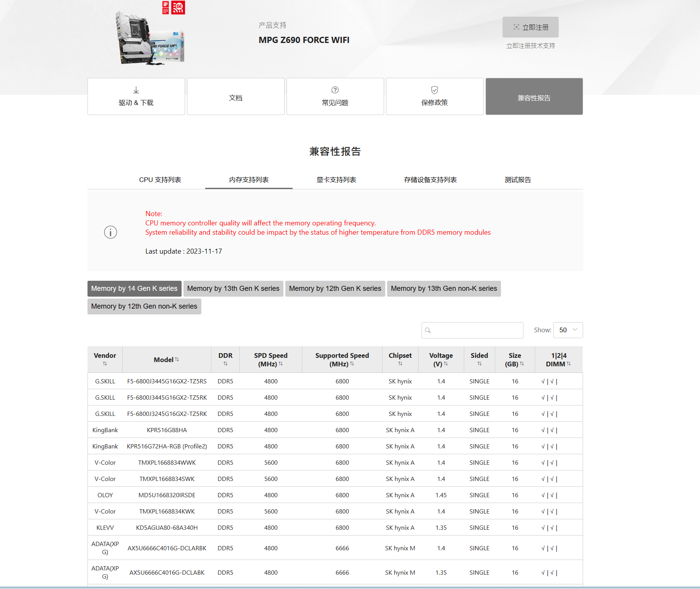
Task: Click the shield icon above 保修政策
Action: click(434, 90)
